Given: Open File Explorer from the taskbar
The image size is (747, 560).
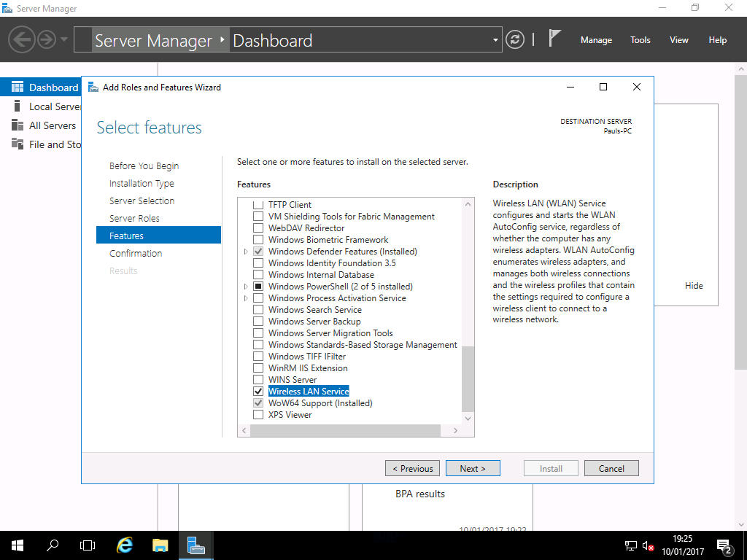Looking at the screenshot, I should click(160, 545).
